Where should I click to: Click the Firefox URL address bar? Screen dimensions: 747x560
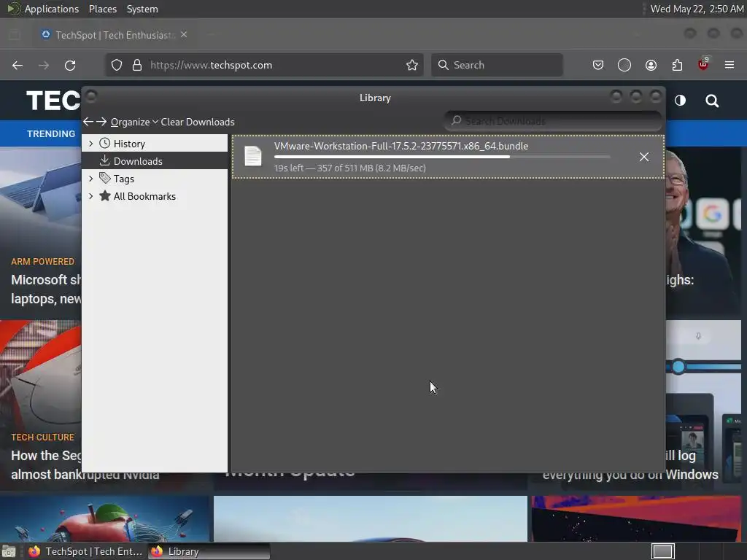pos(264,65)
